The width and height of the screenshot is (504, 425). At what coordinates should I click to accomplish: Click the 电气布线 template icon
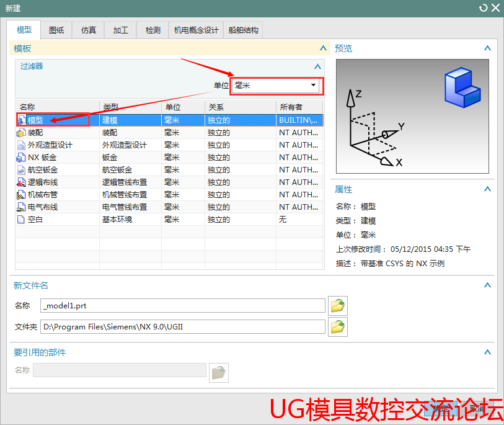(x=21, y=207)
